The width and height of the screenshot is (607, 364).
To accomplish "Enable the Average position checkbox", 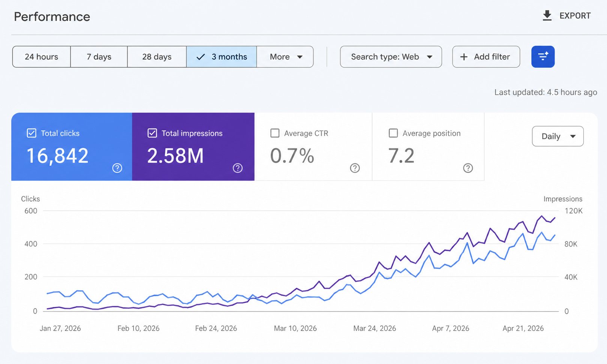I will 393,133.
